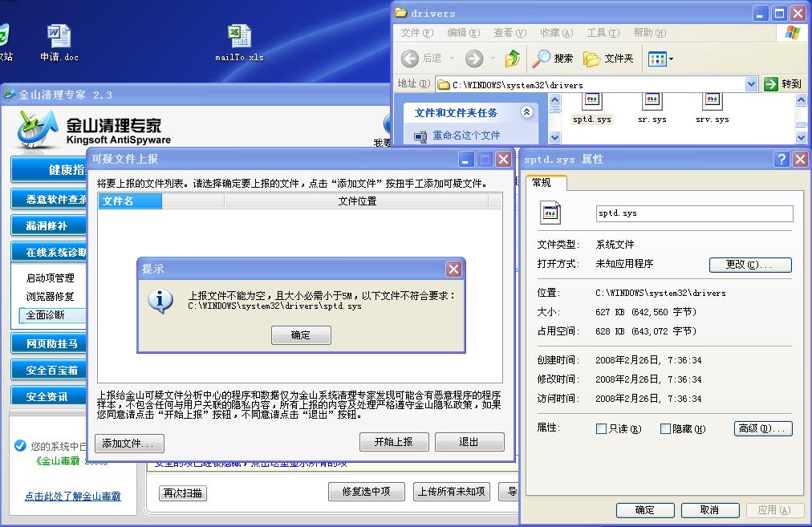The image size is (812, 527).
Task: Open the 漏洞修补 sidebar section
Action: (x=49, y=225)
